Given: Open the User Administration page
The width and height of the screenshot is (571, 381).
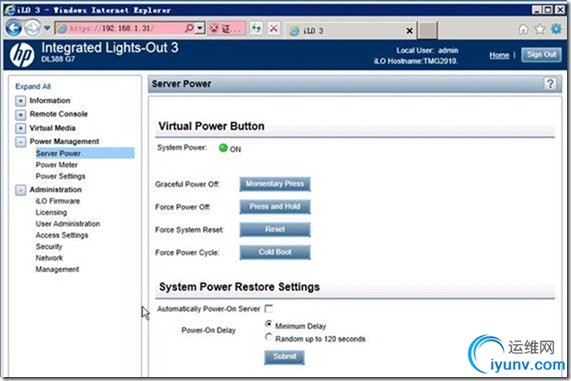Looking at the screenshot, I should coord(68,224).
